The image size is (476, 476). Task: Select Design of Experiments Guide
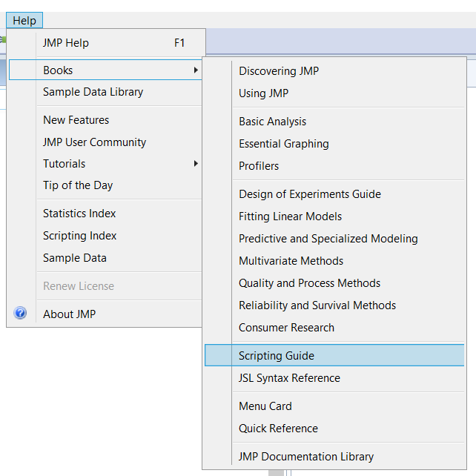[x=309, y=194]
